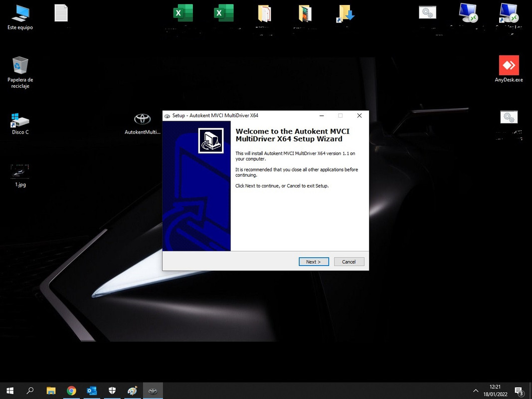Viewport: 532px width, 399px height.
Task: Open Windows Security shield in taskbar
Action: click(112, 391)
